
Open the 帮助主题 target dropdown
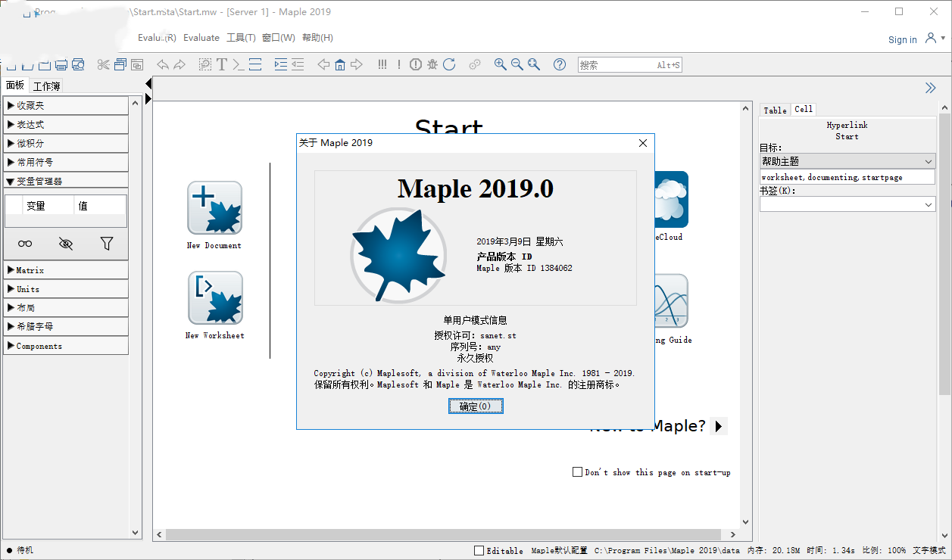tap(847, 161)
